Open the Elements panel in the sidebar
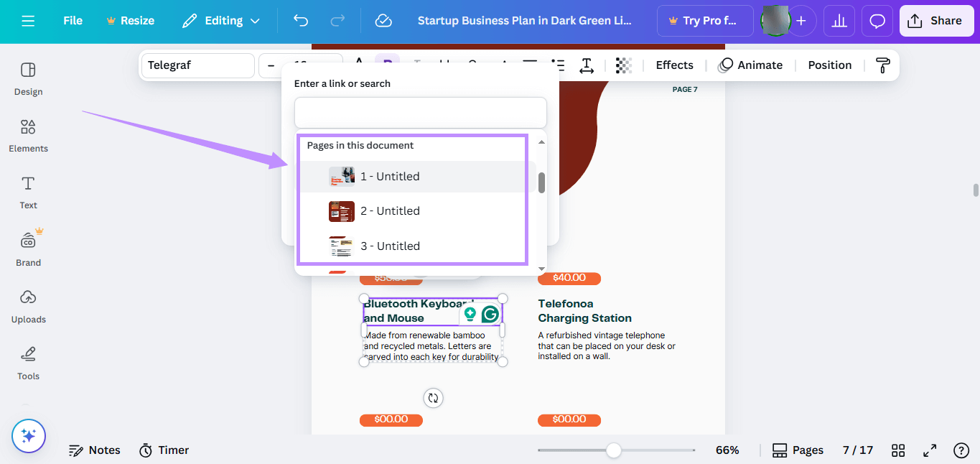The image size is (980, 464). click(28, 135)
